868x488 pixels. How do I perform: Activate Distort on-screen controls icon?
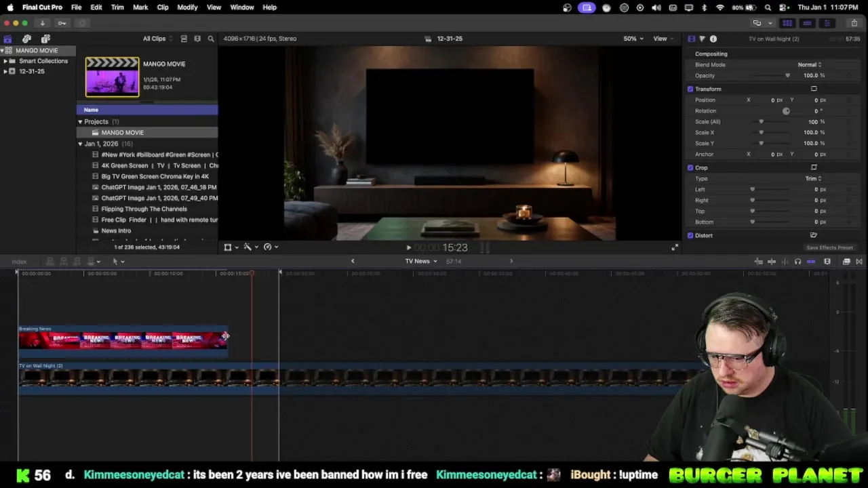coord(814,235)
